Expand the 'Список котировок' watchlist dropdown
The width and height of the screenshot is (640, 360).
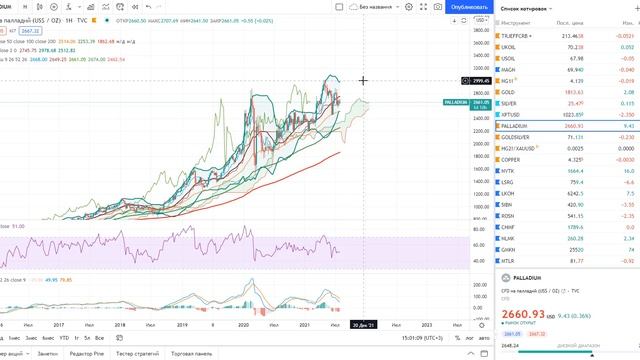526,9
